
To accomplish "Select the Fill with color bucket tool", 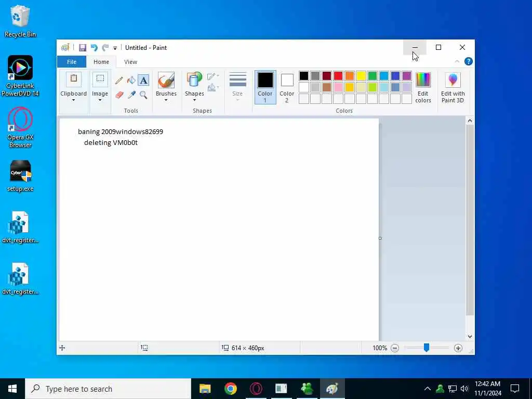I will (x=131, y=81).
